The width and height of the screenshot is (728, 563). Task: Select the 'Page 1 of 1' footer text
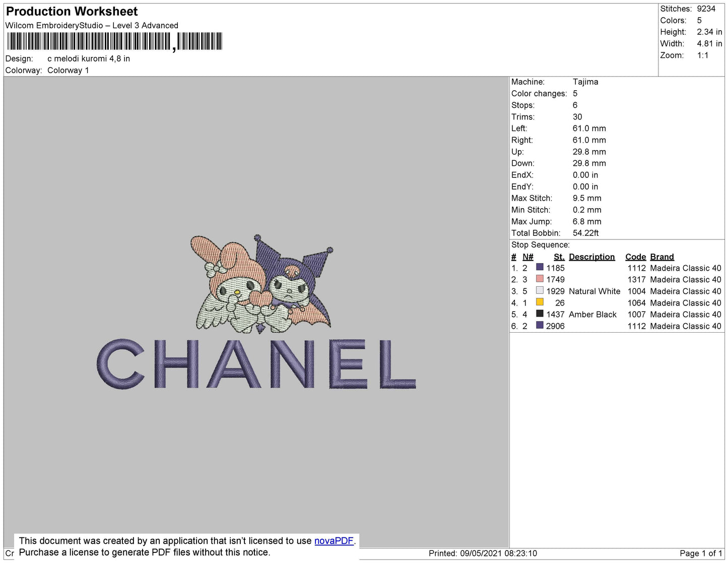tap(701, 553)
